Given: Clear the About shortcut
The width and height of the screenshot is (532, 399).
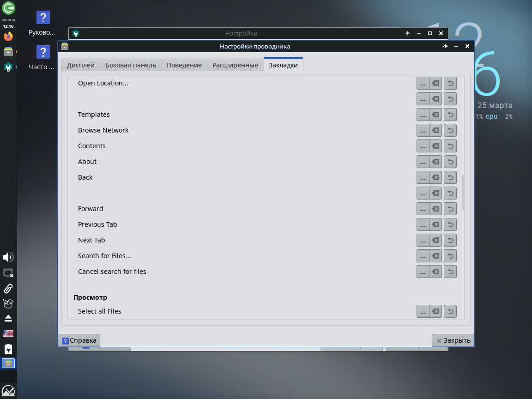Looking at the screenshot, I should pos(435,162).
